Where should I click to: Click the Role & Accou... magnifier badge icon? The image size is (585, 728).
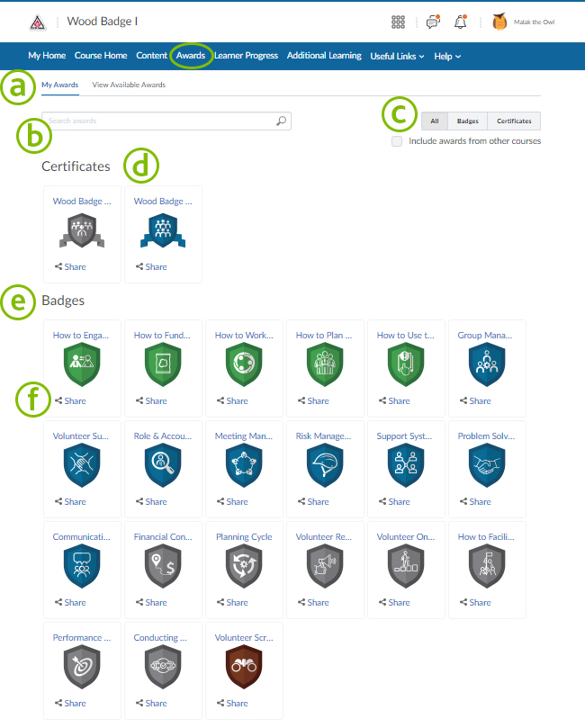pos(163,465)
